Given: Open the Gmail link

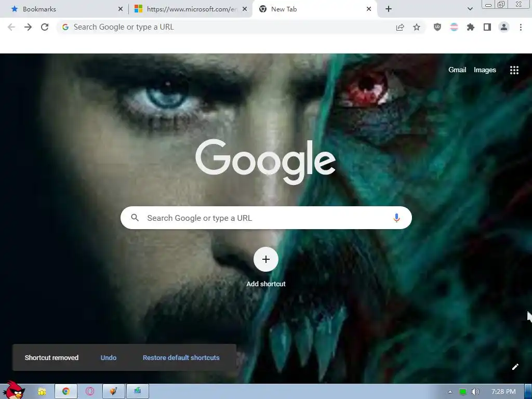Looking at the screenshot, I should coord(457,70).
